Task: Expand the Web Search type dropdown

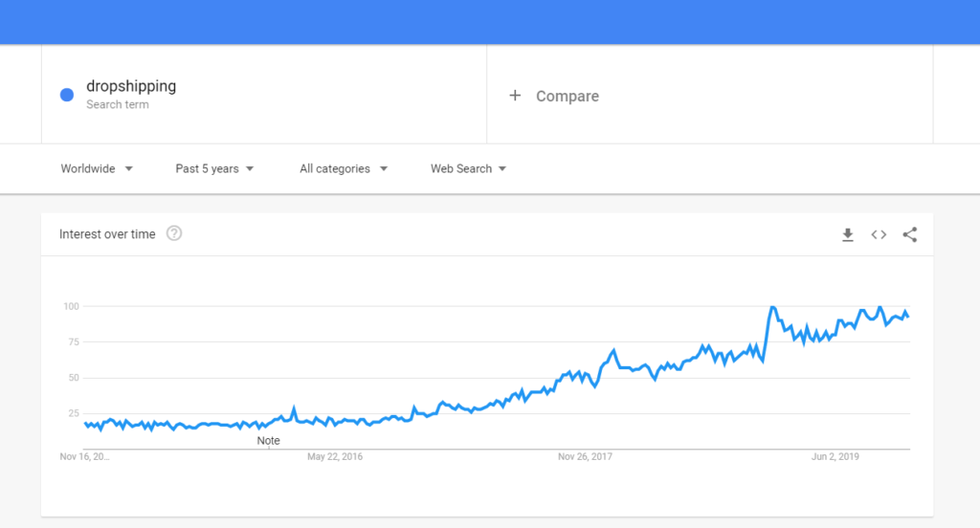Action: click(468, 168)
